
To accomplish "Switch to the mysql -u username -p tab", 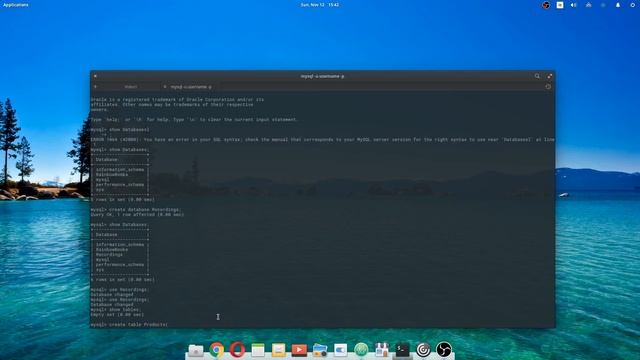I will [191, 87].
